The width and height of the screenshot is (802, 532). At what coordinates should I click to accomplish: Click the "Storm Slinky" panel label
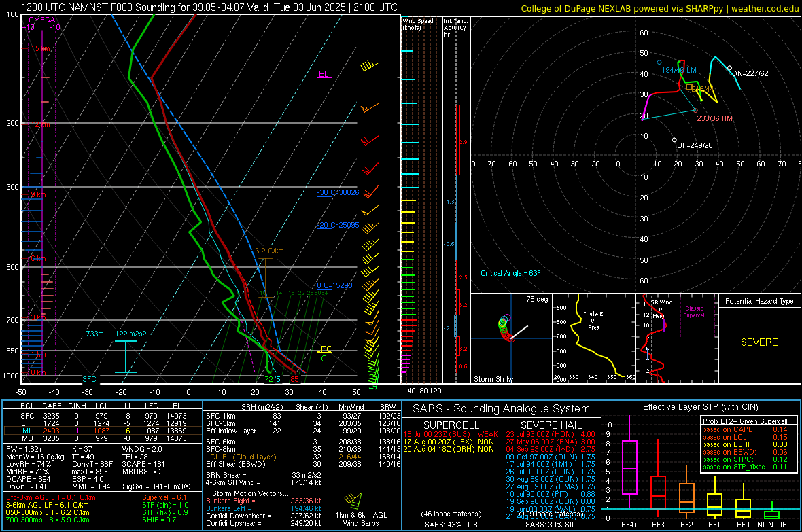[x=493, y=379]
